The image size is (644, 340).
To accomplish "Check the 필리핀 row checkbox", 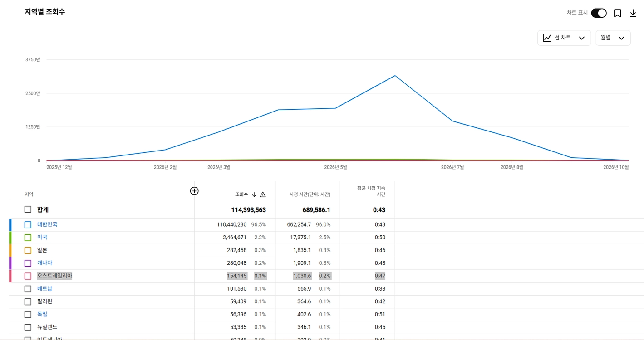I will coord(28,301).
